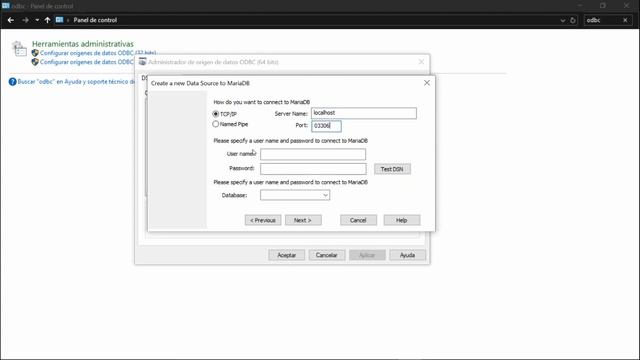Image resolution: width=640 pixels, height=360 pixels.
Task: Click the Control Panel icon in address bar
Action: (x=60, y=20)
